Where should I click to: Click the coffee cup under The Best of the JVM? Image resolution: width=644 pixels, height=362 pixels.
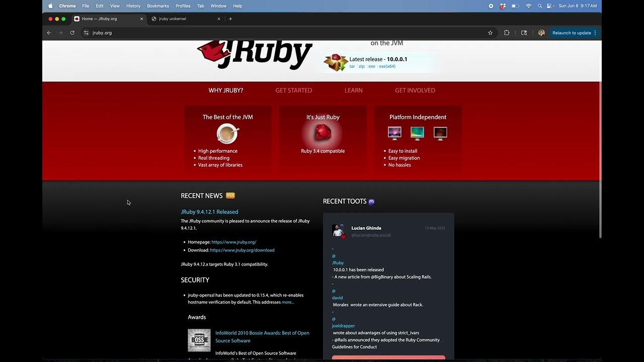pos(227,133)
